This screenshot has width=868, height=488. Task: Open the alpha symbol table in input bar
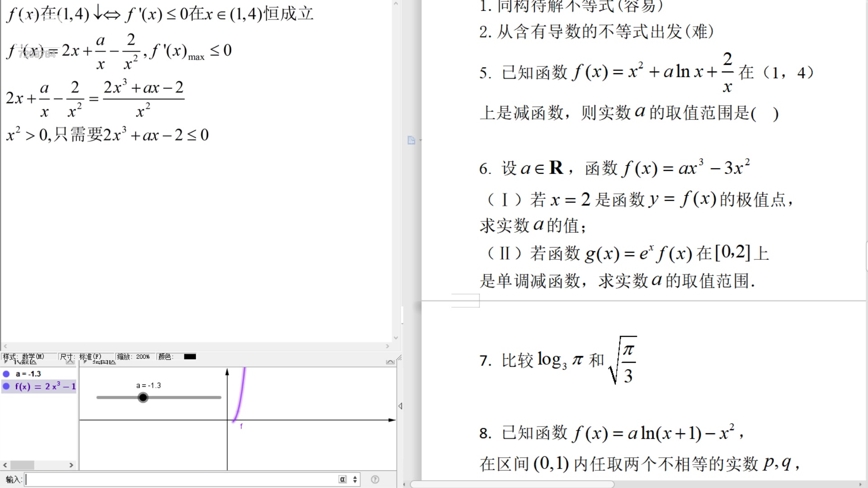point(342,479)
